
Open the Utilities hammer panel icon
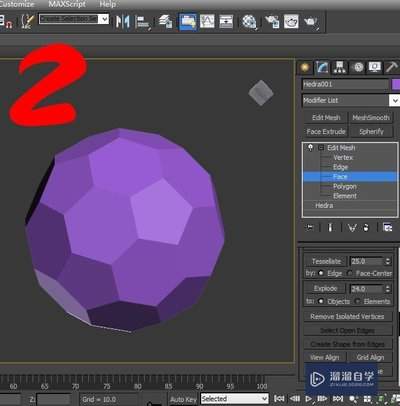click(391, 68)
